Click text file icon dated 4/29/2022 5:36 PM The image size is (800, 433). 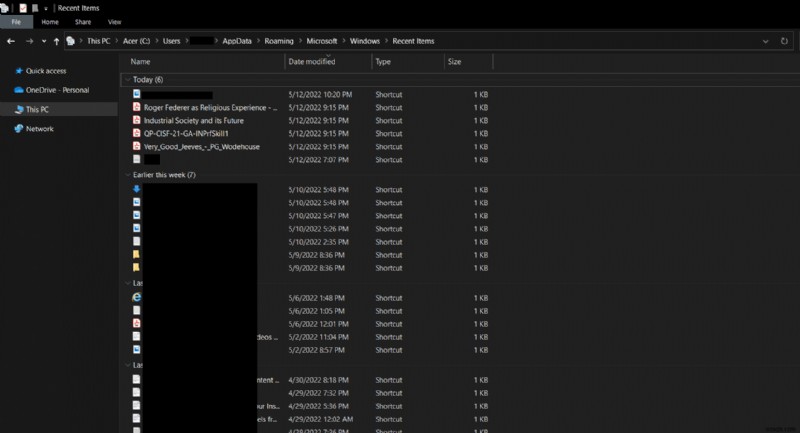pyautogui.click(x=136, y=405)
